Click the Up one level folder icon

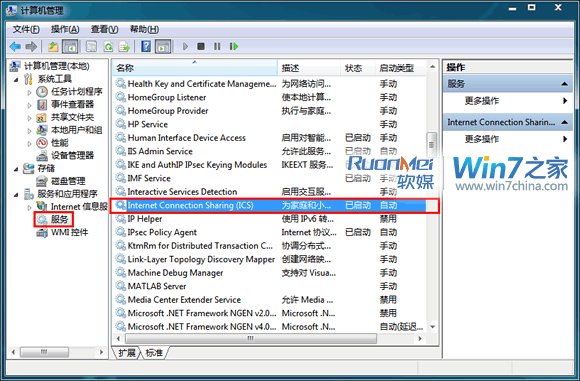click(53, 47)
